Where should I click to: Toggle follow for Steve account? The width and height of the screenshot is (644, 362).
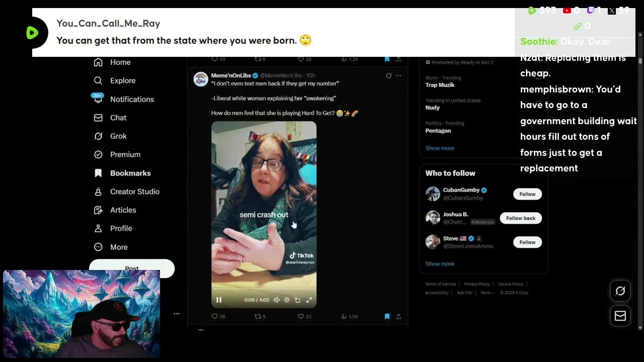click(x=527, y=242)
